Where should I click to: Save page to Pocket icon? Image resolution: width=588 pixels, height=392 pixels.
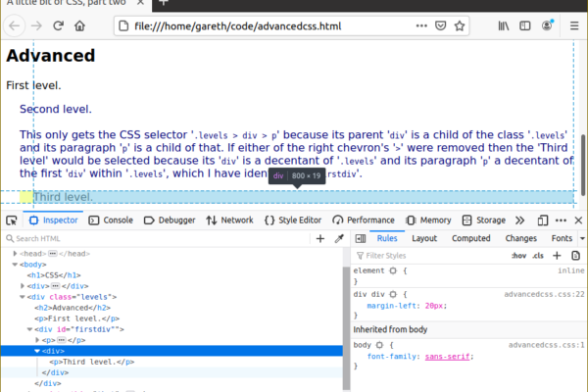click(440, 25)
